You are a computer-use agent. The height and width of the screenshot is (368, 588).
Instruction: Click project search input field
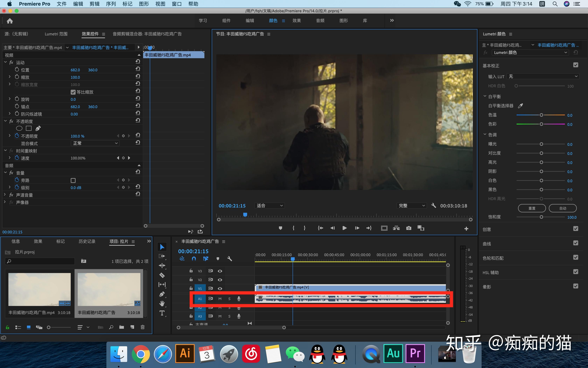(x=40, y=261)
